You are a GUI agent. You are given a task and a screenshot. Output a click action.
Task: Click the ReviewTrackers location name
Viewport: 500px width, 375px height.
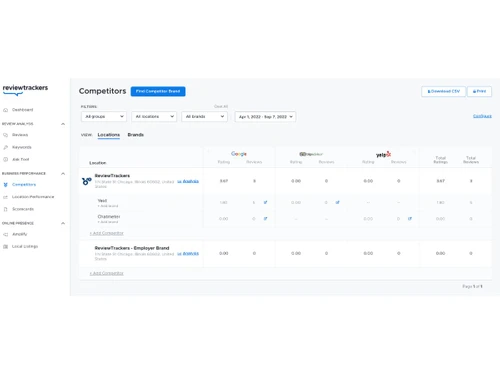(x=112, y=176)
